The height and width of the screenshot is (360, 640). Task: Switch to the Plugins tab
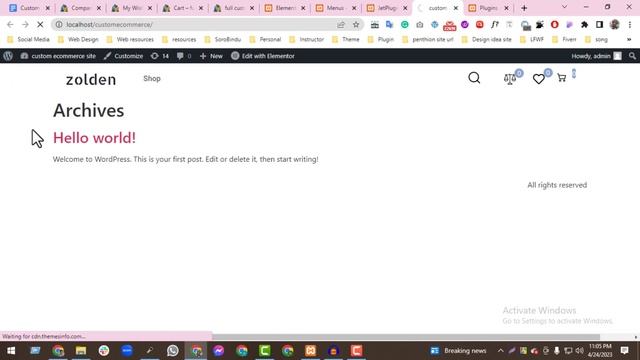[x=489, y=8]
